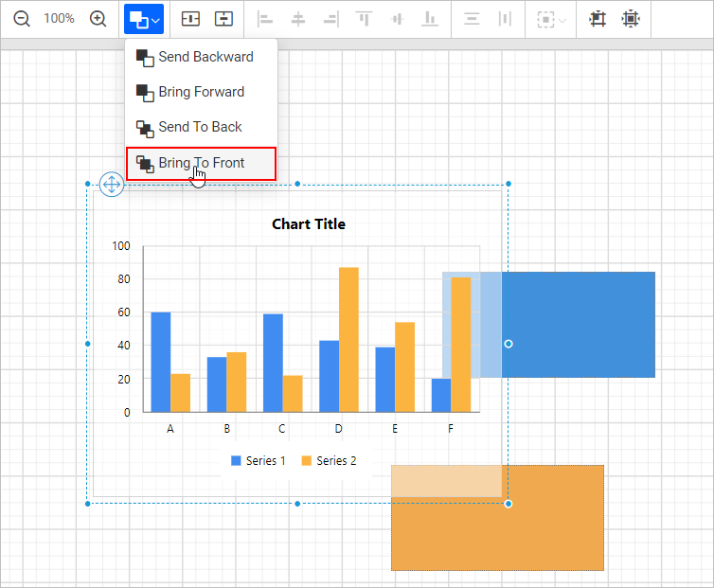
Task: Open the sizing options dropdown
Action: (551, 20)
